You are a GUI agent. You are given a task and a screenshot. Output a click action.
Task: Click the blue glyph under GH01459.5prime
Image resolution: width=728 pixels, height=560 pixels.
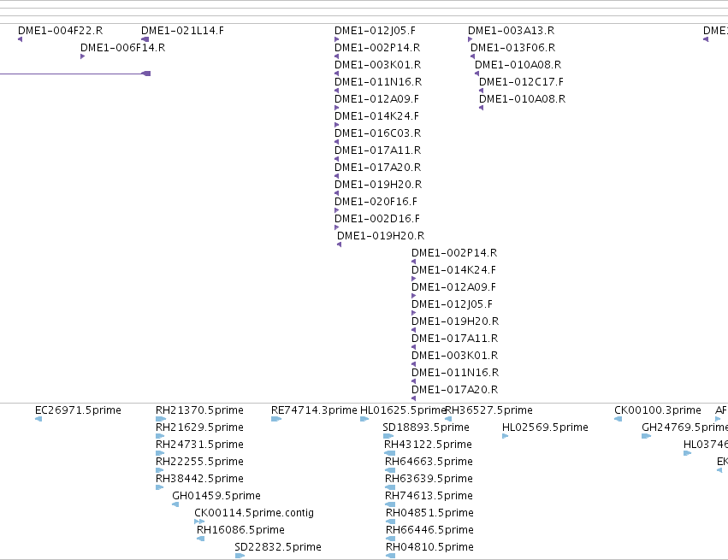tap(175, 504)
